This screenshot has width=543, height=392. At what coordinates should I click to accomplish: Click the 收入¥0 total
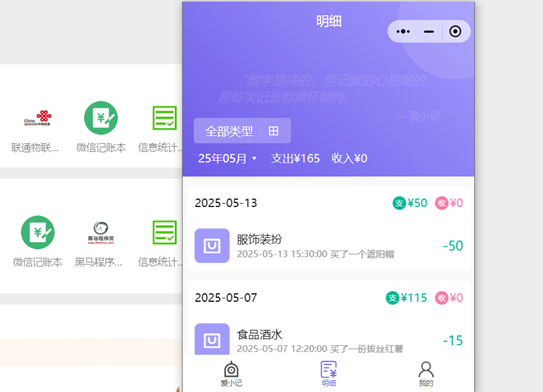(349, 159)
